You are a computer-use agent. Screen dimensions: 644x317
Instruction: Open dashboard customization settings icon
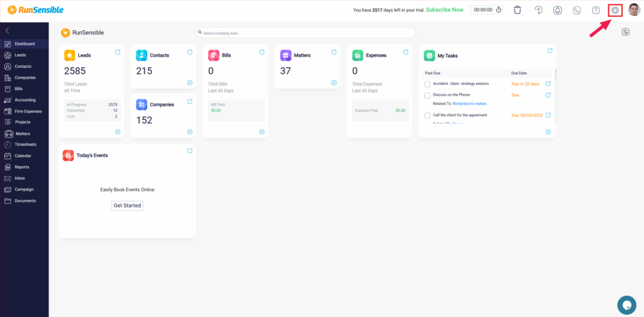(626, 32)
